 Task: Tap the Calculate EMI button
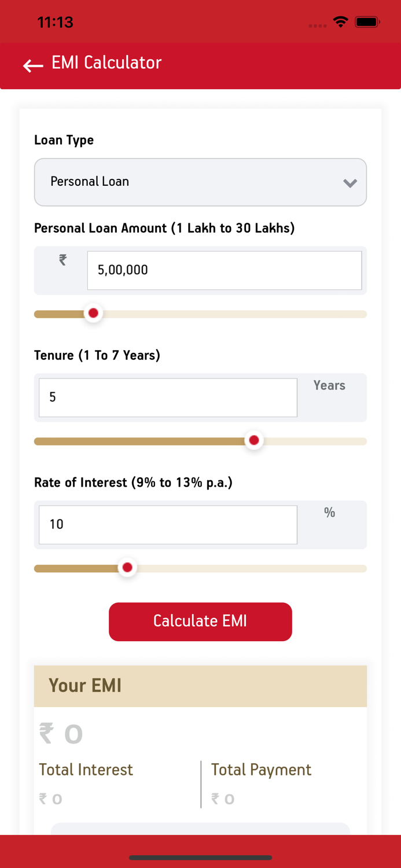pyautogui.click(x=200, y=621)
